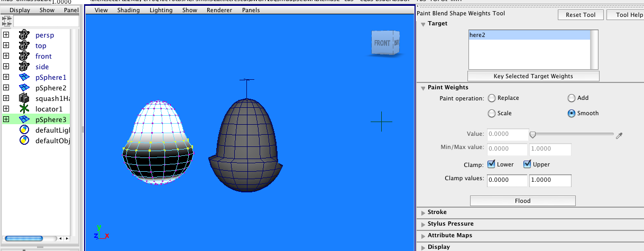Select Scale paint operation
The height and width of the screenshot is (251, 644).
tap(492, 113)
